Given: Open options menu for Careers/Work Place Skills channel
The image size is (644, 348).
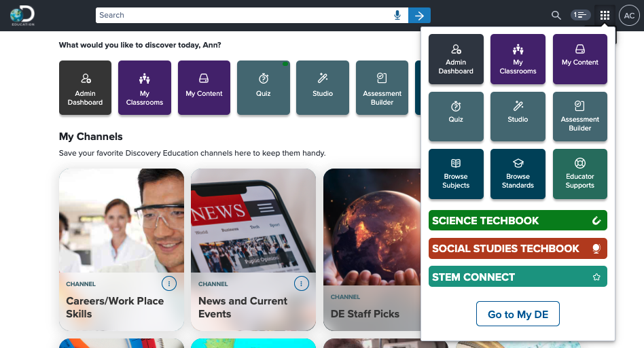Looking at the screenshot, I should (x=168, y=283).
